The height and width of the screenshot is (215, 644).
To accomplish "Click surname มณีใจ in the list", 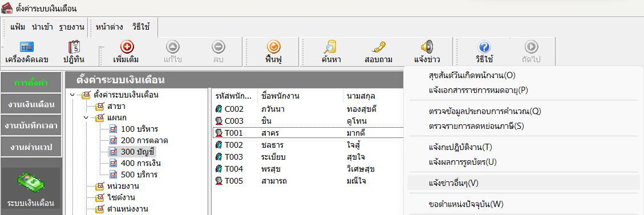I will coord(356,181).
